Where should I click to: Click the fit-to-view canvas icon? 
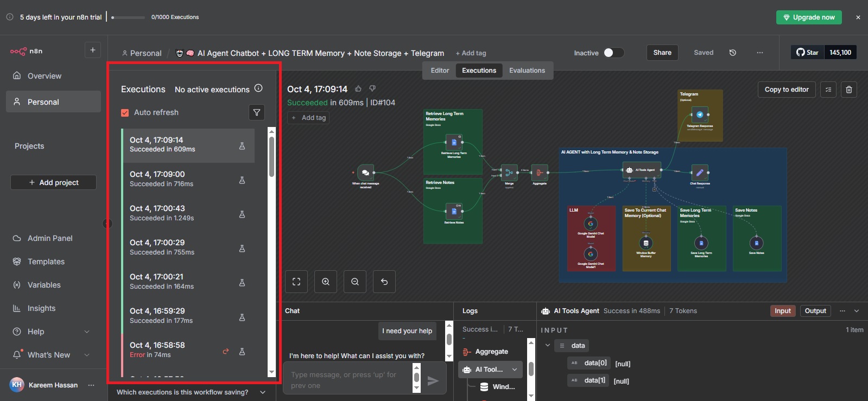point(296,282)
